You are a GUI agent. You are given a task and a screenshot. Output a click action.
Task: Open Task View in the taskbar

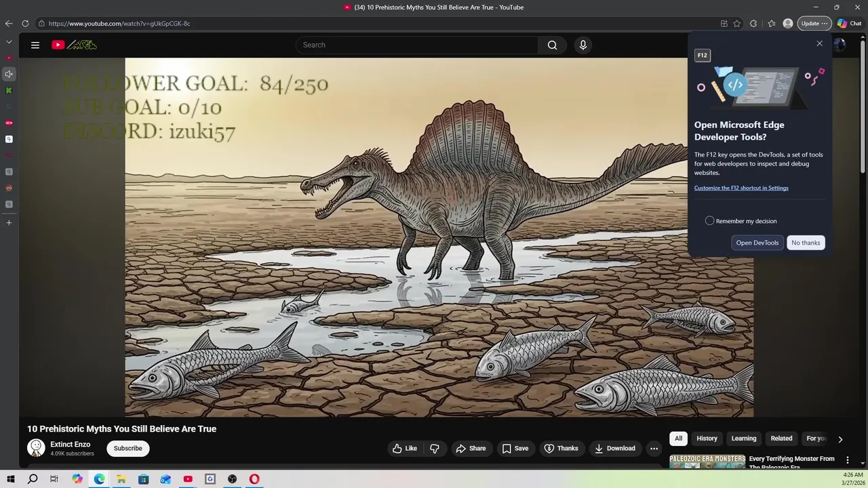pos(54,479)
